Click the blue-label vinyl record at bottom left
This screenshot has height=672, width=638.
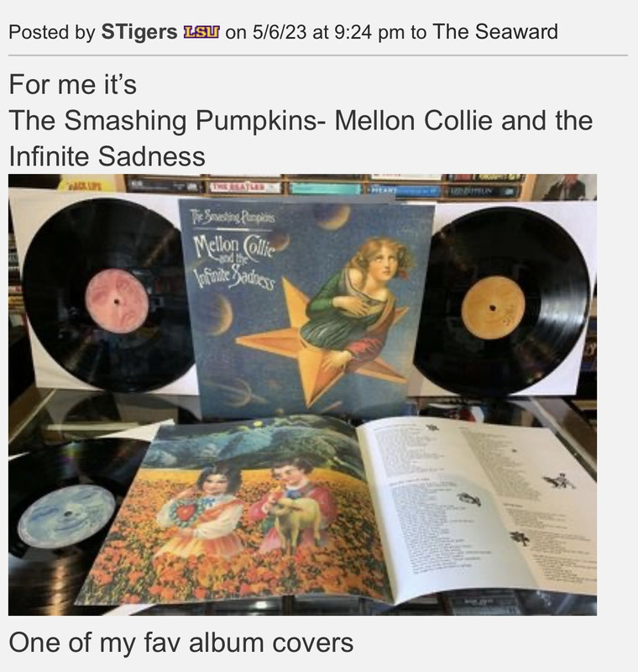tap(69, 514)
